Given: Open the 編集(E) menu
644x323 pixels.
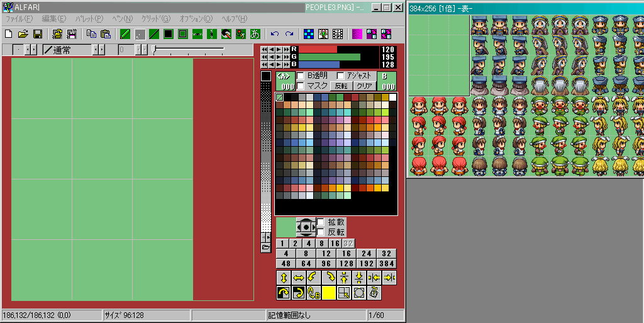Looking at the screenshot, I should click(x=54, y=19).
